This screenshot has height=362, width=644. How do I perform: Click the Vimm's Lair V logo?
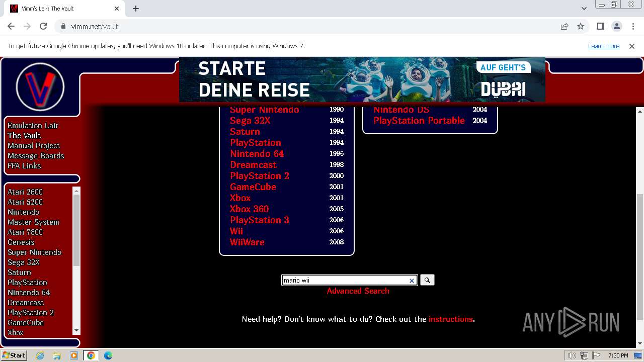[x=40, y=86]
